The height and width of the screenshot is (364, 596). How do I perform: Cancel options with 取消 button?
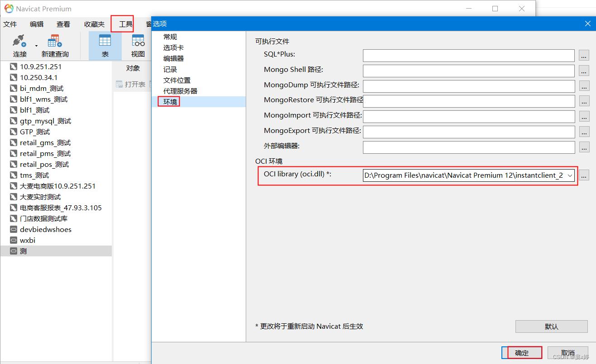(567, 353)
